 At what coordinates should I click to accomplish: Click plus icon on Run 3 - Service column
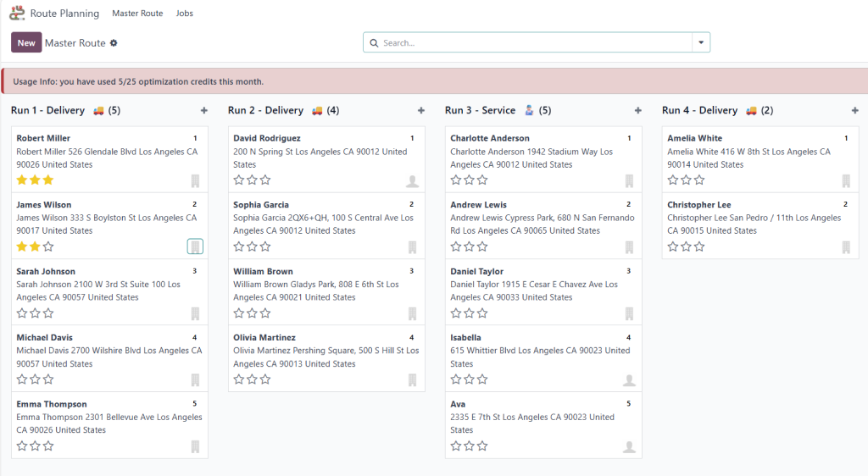pyautogui.click(x=638, y=111)
